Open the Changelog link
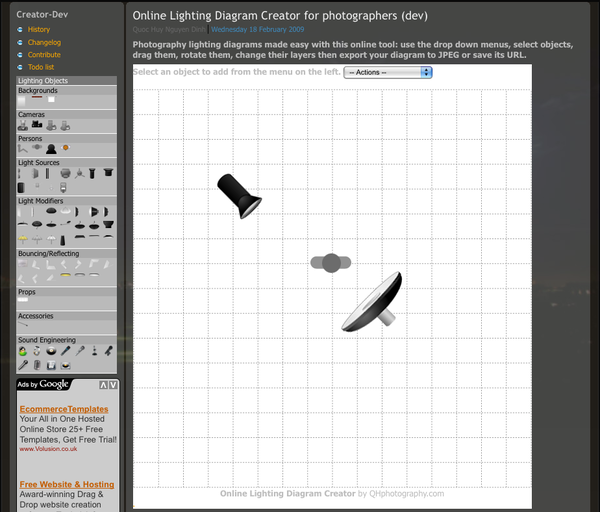Image resolution: width=600 pixels, height=512 pixels. pos(44,42)
